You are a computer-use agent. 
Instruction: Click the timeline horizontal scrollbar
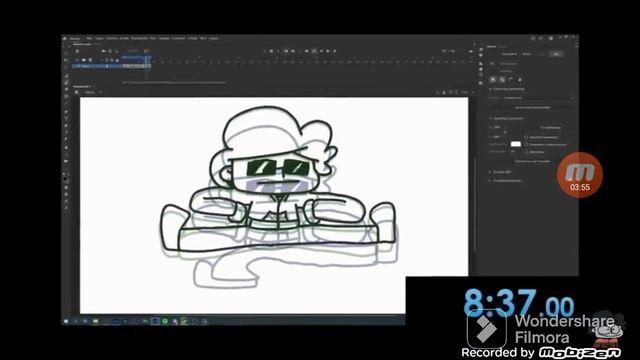click(174, 82)
